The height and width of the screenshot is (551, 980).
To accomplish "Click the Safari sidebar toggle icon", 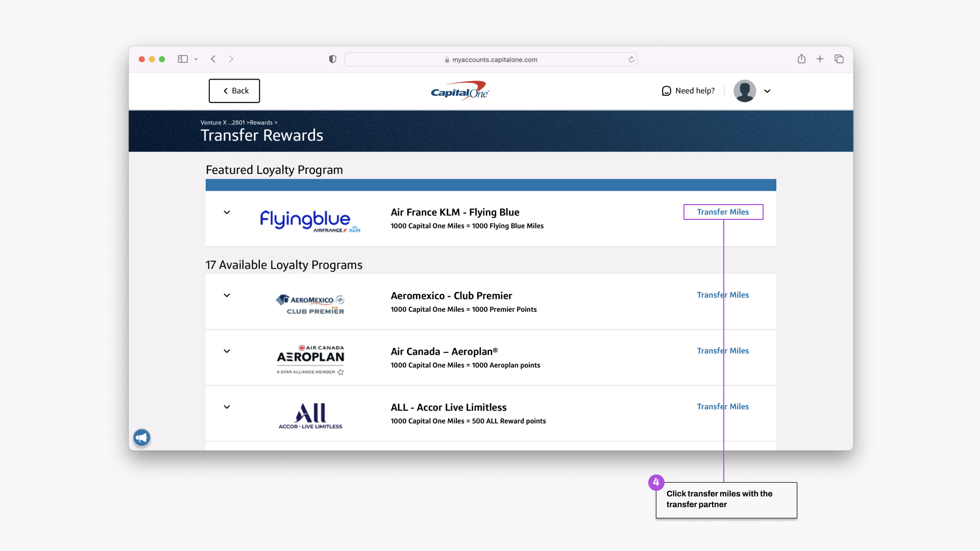I will click(183, 59).
